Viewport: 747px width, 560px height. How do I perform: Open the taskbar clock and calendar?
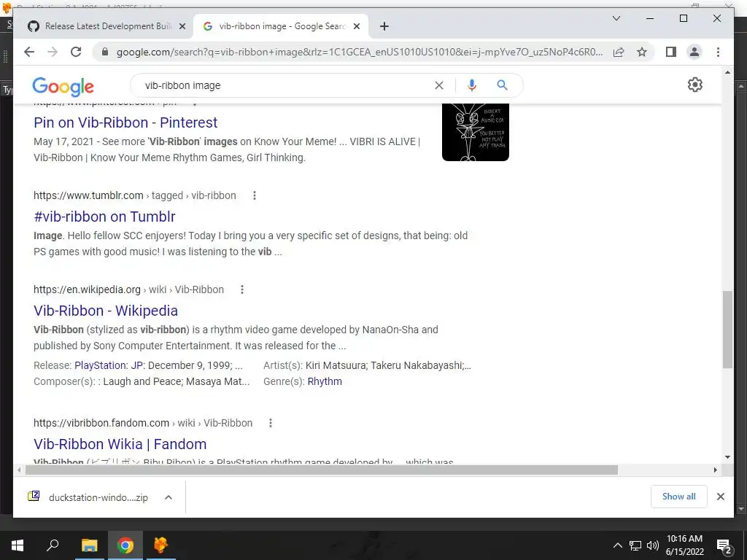(x=684, y=545)
